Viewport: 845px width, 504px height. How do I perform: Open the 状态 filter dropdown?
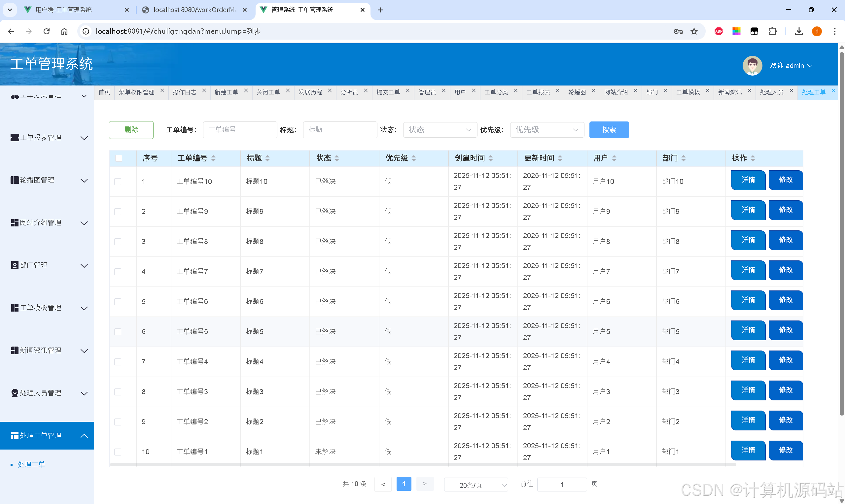[x=440, y=130]
